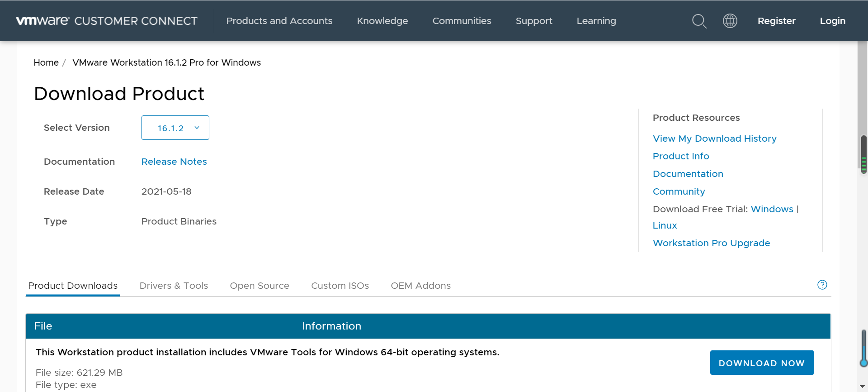The height and width of the screenshot is (392, 868).
Task: Click the VMware Customer Connect logo
Action: tap(107, 21)
